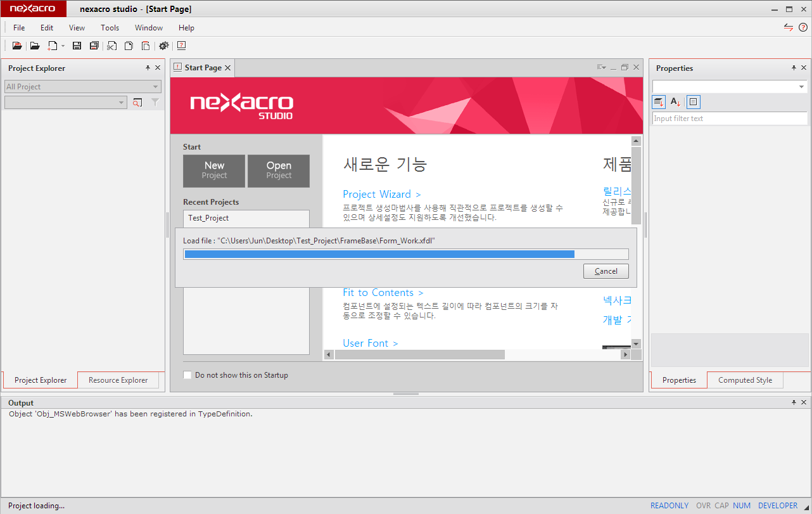Screen dimensions: 812x514
Task: Toggle alphabetical sort in Properties
Action: click(x=676, y=102)
